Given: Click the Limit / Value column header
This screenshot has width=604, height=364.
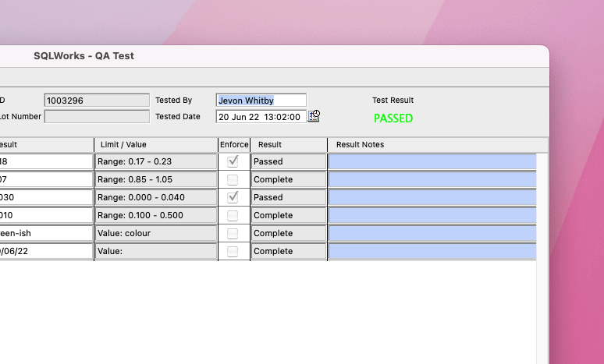Looking at the screenshot, I should [x=155, y=145].
